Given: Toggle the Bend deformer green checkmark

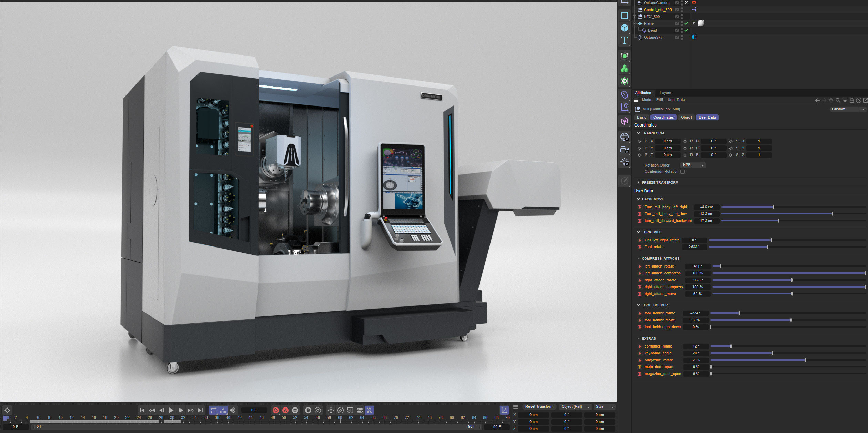Looking at the screenshot, I should pos(686,30).
